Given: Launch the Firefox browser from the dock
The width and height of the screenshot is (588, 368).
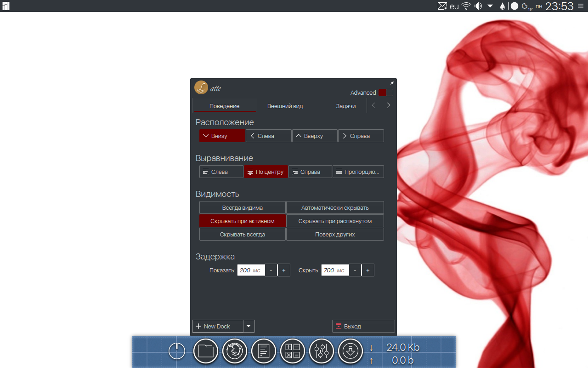Looking at the screenshot, I should click(x=235, y=351).
